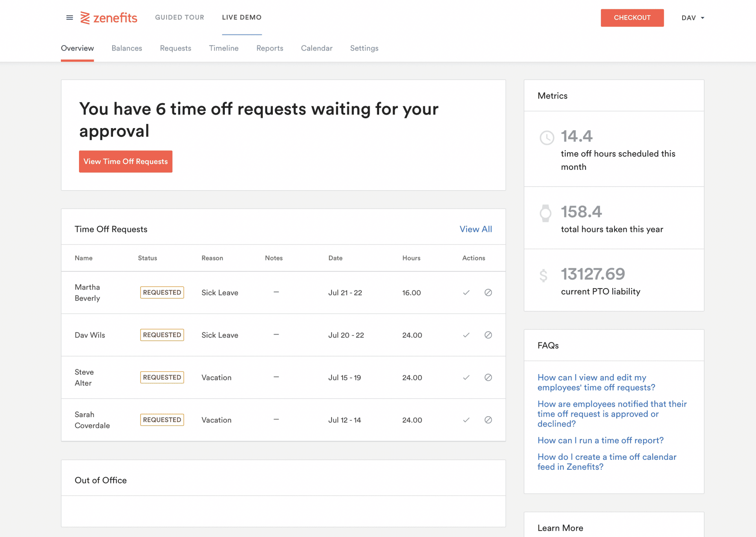
Task: Decline Martha Beverly's request
Action: (488, 293)
